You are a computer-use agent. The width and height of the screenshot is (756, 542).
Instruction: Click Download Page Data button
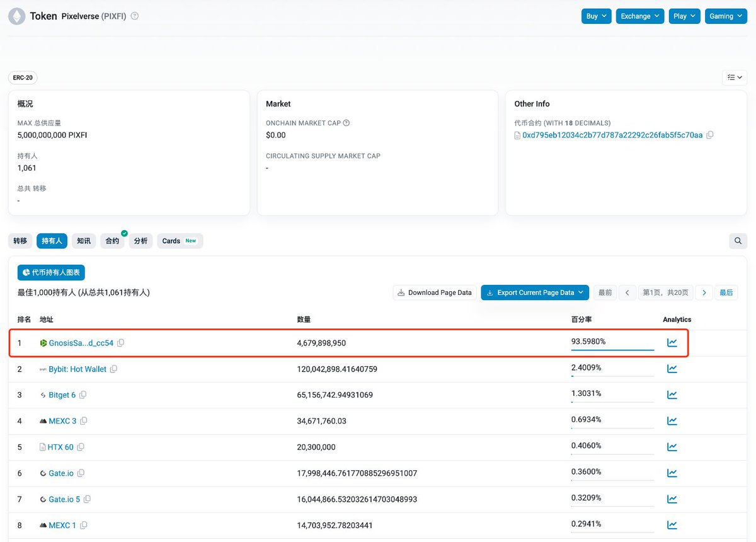435,292
